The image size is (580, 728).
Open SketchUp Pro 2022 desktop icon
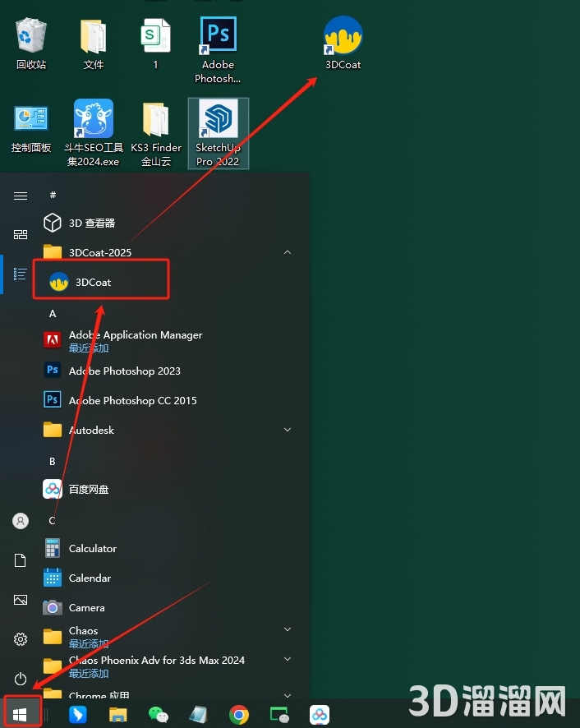[x=218, y=131]
